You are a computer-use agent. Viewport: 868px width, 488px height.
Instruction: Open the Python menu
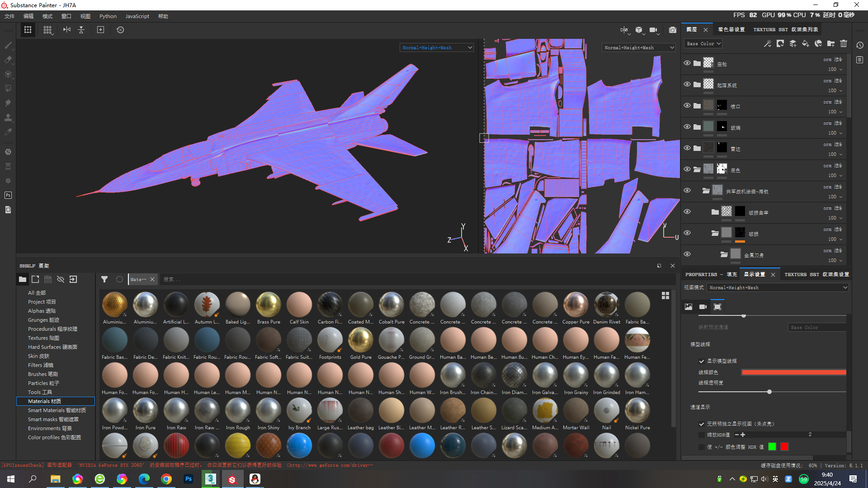coord(108,16)
